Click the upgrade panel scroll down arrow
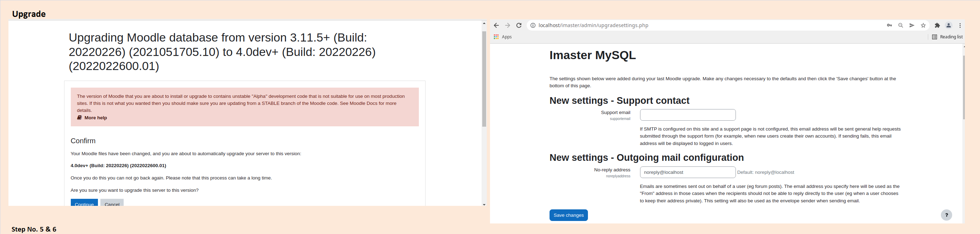The image size is (980, 234). point(484,205)
